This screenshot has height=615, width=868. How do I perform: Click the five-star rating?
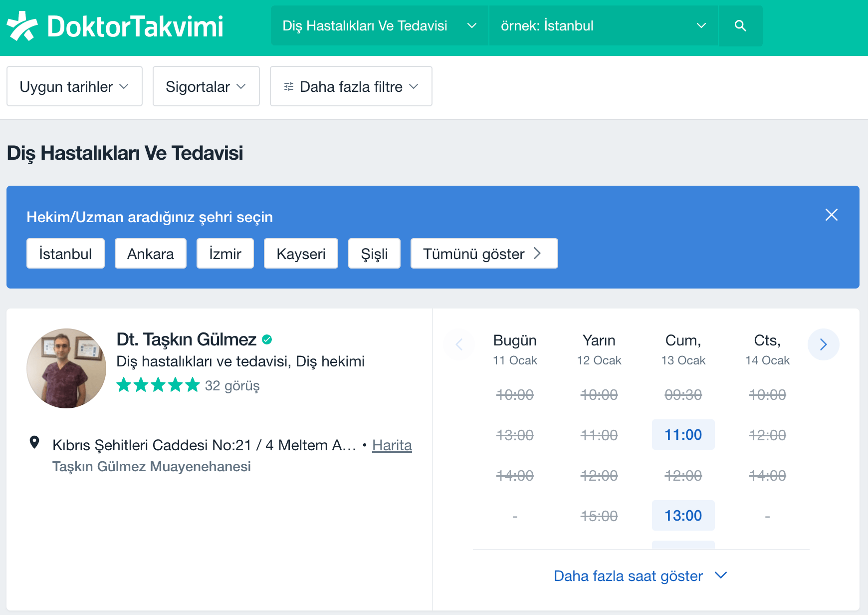point(158,385)
